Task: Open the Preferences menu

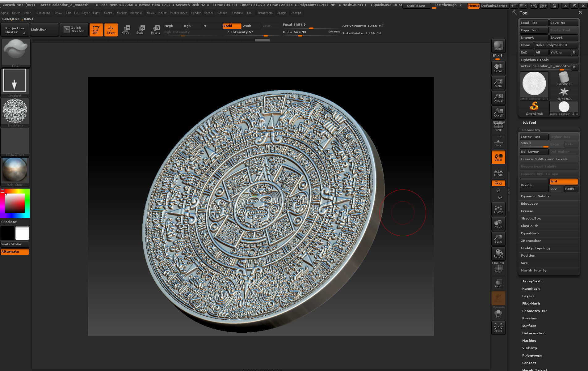Action: (x=178, y=13)
